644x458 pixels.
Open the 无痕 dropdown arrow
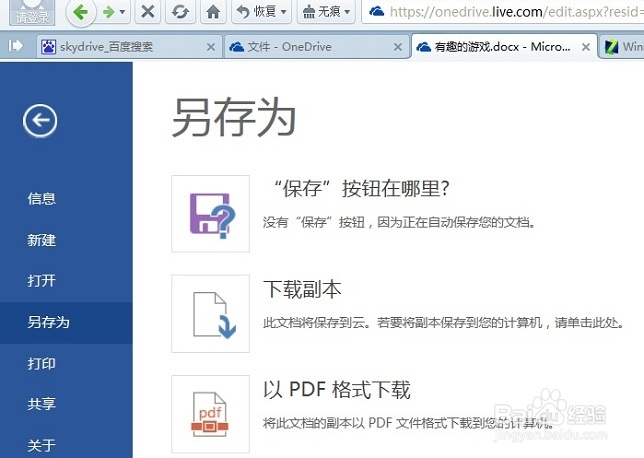pyautogui.click(x=348, y=12)
